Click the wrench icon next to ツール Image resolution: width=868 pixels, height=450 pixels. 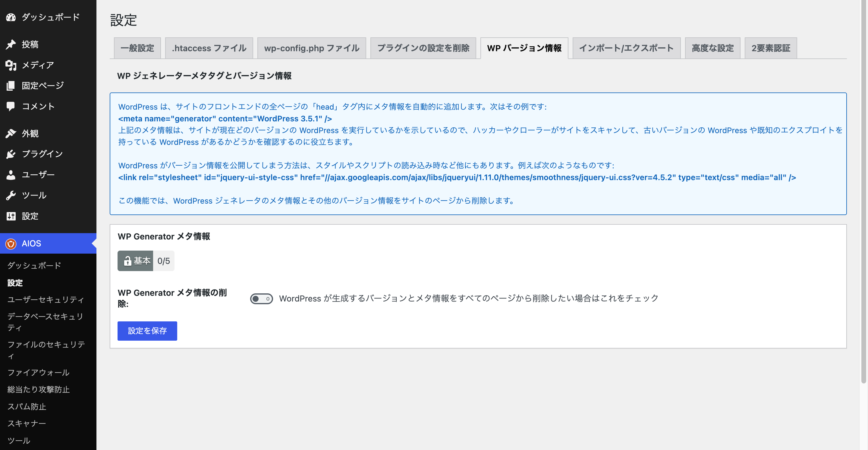(x=11, y=195)
